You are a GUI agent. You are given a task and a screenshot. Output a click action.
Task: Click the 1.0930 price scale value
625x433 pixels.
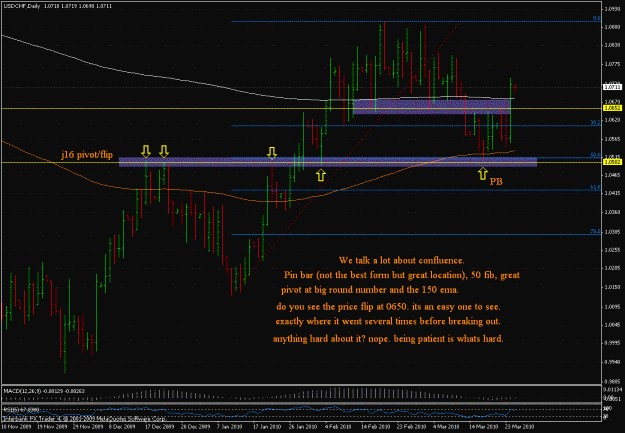point(613,8)
